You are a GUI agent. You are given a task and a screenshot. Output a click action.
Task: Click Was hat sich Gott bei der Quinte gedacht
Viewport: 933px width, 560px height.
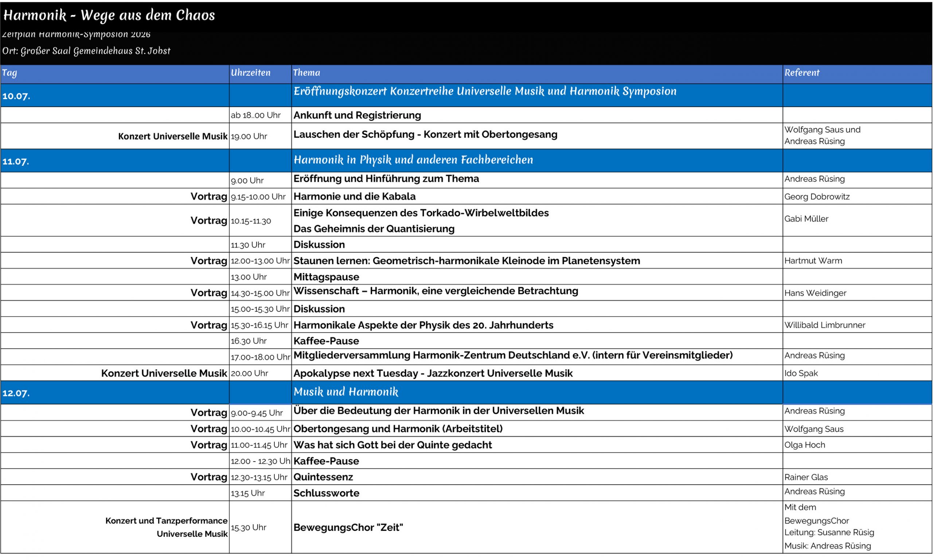[393, 445]
